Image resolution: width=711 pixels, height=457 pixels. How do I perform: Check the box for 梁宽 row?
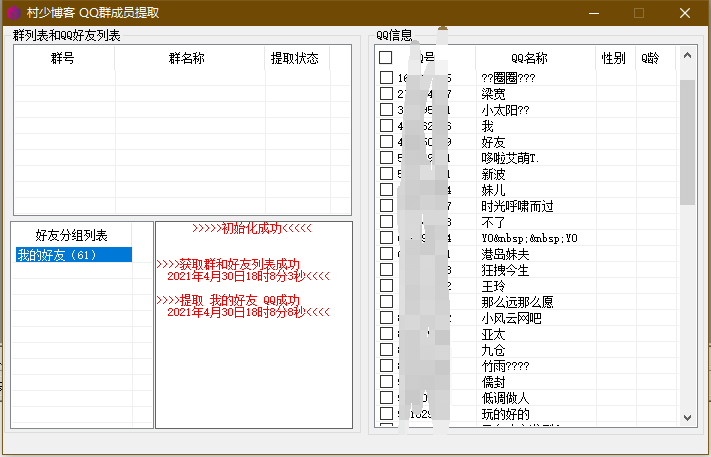(x=386, y=93)
